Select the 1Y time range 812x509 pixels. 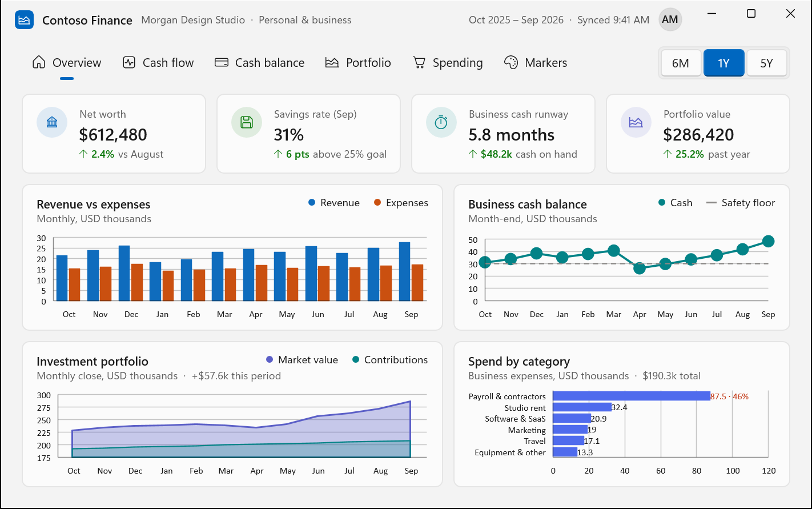pyautogui.click(x=723, y=63)
